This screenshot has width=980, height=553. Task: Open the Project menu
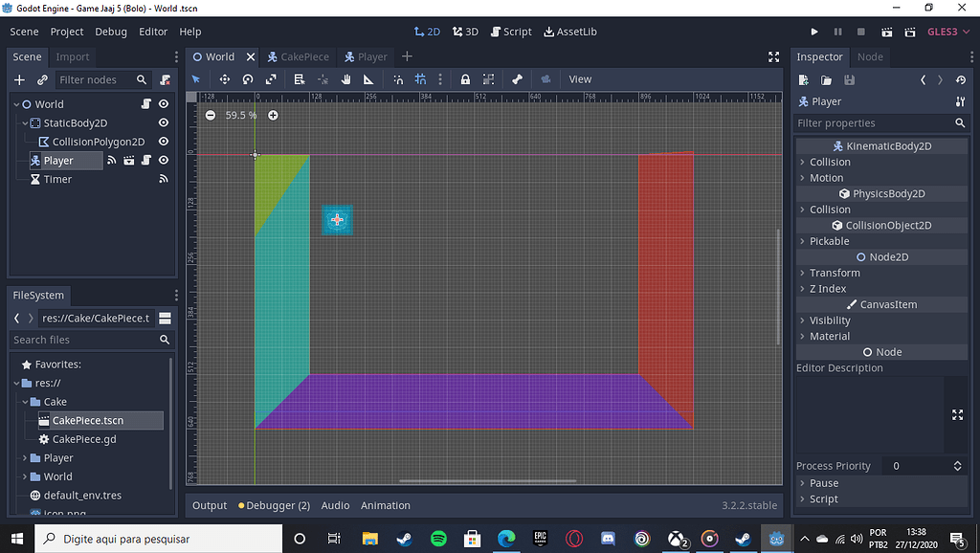coord(67,32)
